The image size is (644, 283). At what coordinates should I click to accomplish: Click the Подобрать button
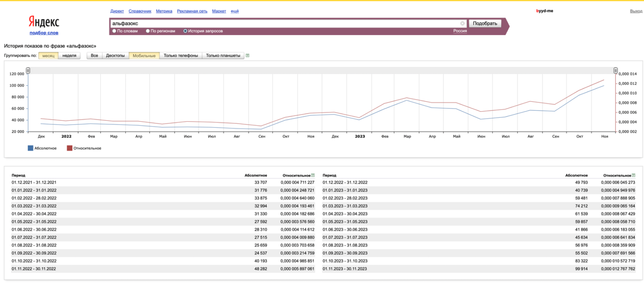[x=485, y=24]
